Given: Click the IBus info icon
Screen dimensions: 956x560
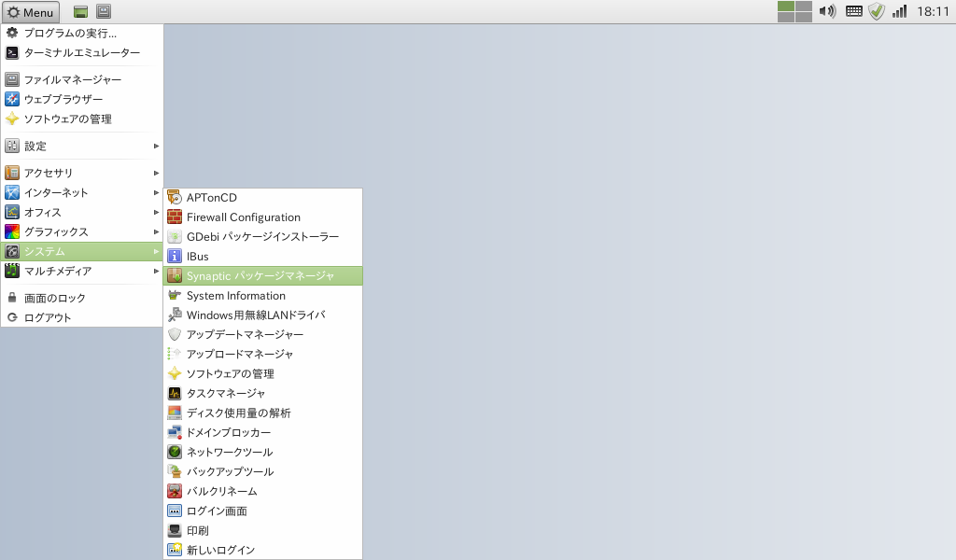Looking at the screenshot, I should 175,256.
